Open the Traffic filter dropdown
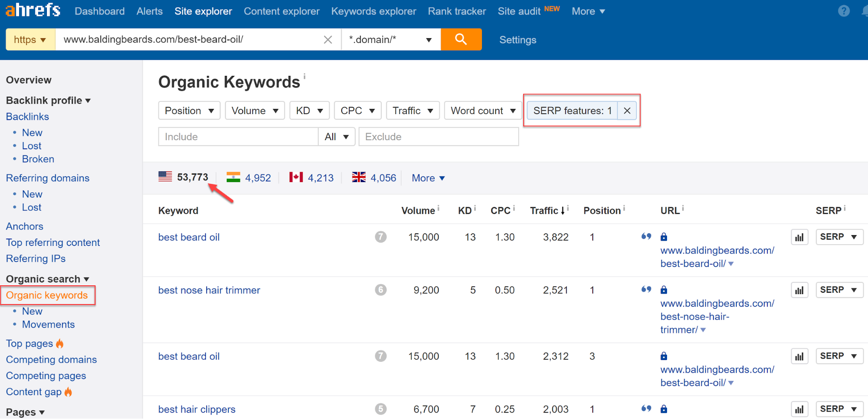The height and width of the screenshot is (419, 868). [413, 111]
